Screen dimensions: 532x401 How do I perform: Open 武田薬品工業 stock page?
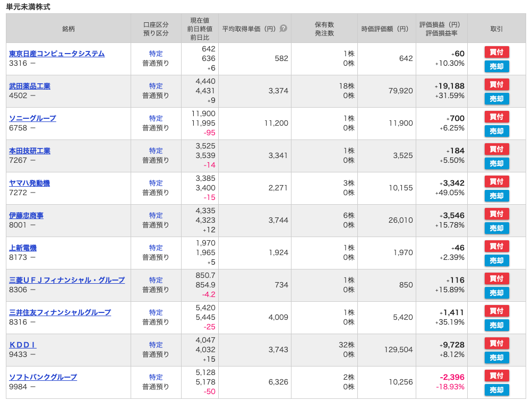click(x=30, y=86)
